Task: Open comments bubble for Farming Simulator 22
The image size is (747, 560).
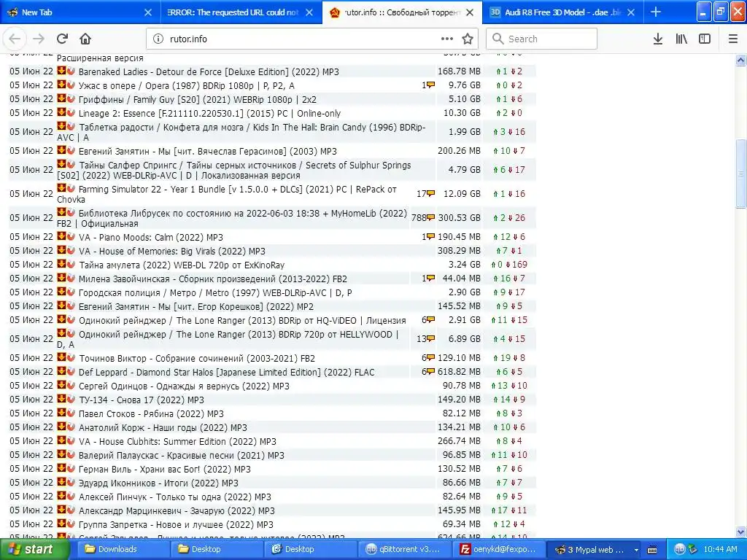Action: (x=430, y=193)
